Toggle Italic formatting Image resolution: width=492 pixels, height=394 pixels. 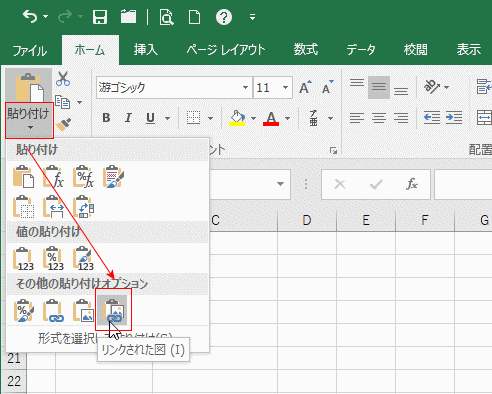tap(128, 118)
